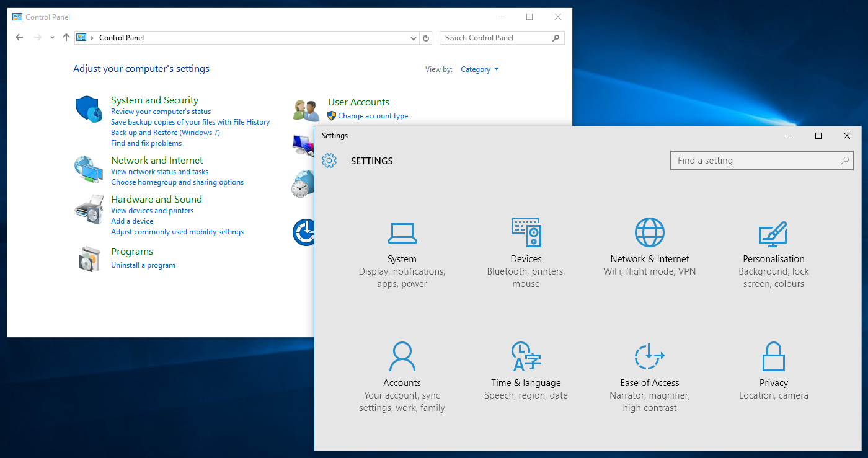Go back in Control Panel

[19, 38]
